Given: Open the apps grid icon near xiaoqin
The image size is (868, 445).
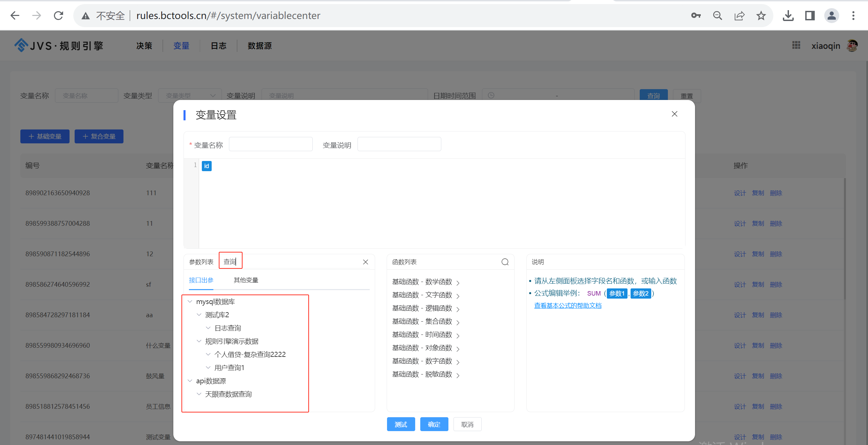Looking at the screenshot, I should (796, 45).
